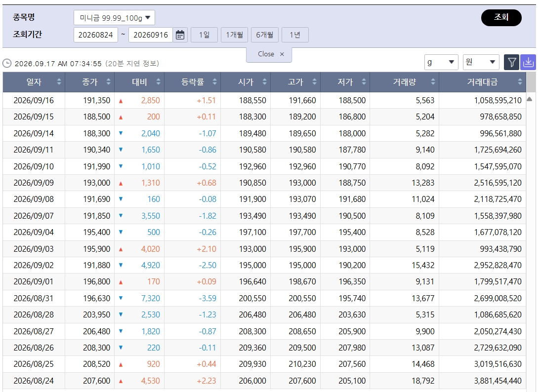Click the filter funnel icon
540x392 pixels.
tap(511, 62)
